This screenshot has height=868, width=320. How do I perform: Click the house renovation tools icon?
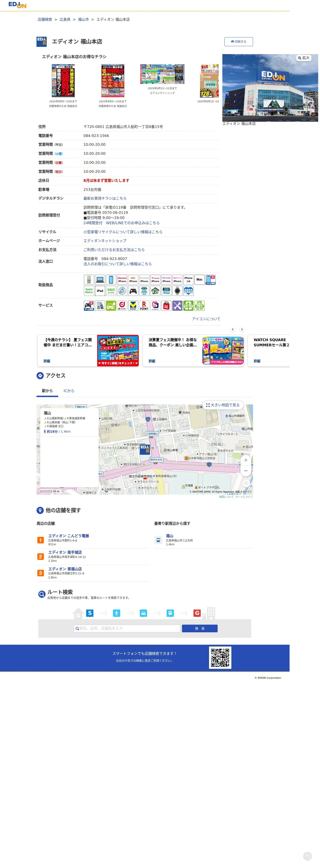[x=155, y=291]
